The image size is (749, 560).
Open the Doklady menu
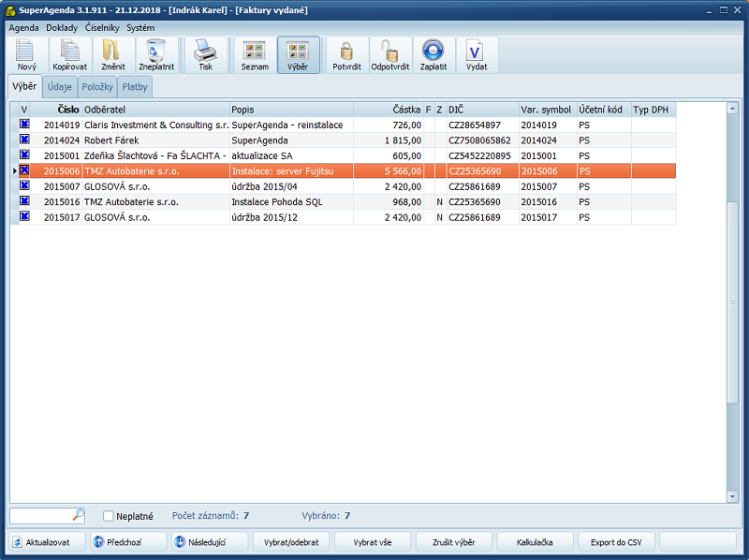(x=62, y=28)
